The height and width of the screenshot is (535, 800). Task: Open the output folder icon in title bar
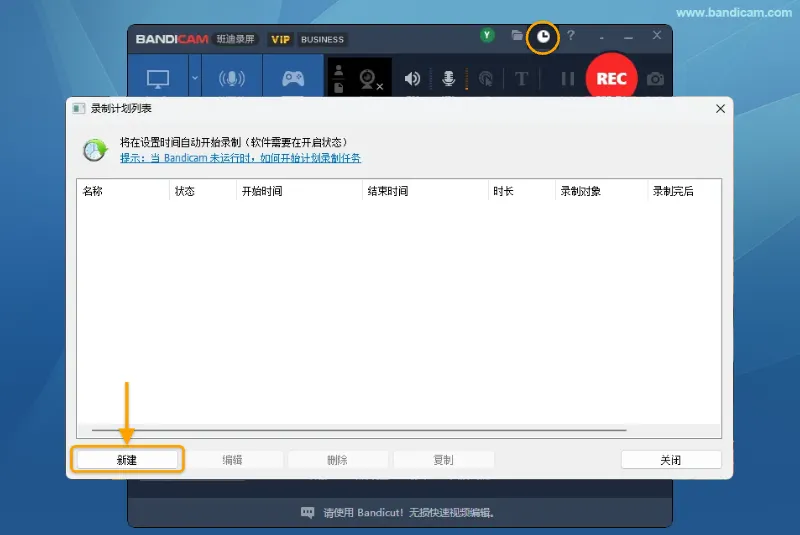pyautogui.click(x=517, y=35)
